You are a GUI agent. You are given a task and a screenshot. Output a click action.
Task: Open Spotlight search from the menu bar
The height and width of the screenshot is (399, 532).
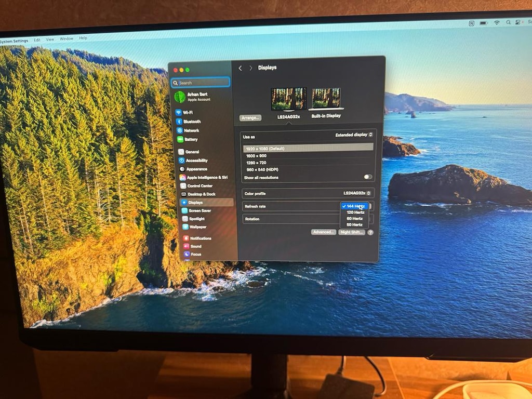coord(508,22)
